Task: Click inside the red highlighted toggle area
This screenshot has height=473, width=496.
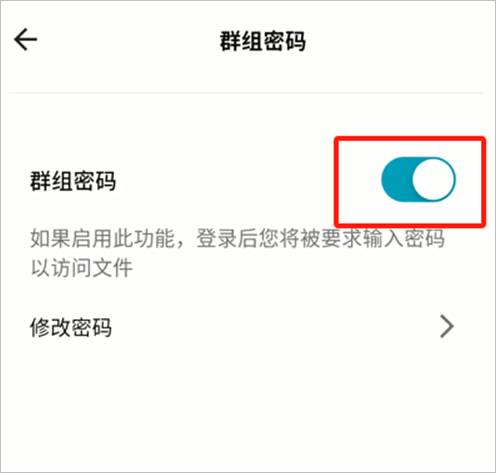Action: 410,182
